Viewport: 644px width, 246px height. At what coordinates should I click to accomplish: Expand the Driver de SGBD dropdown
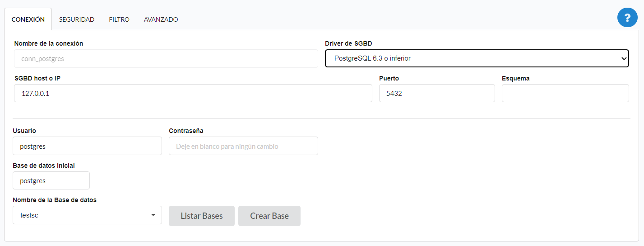pyautogui.click(x=477, y=58)
